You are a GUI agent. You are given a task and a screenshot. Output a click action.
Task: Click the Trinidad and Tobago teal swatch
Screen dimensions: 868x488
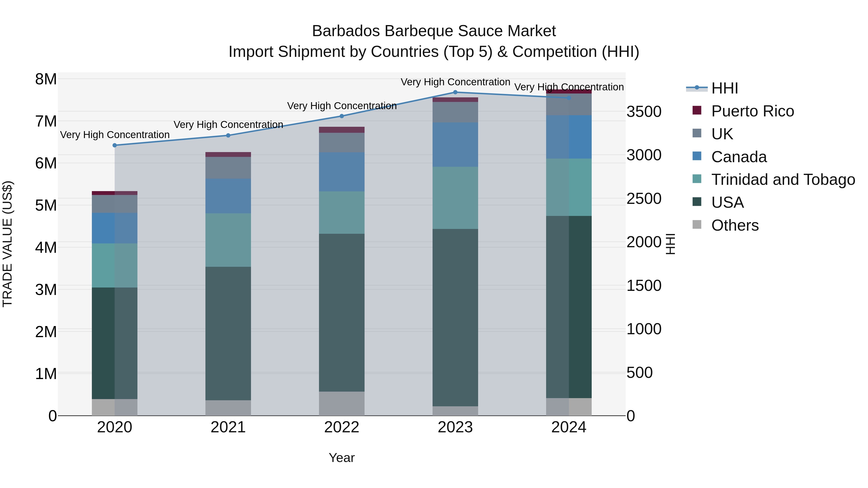[x=697, y=179]
